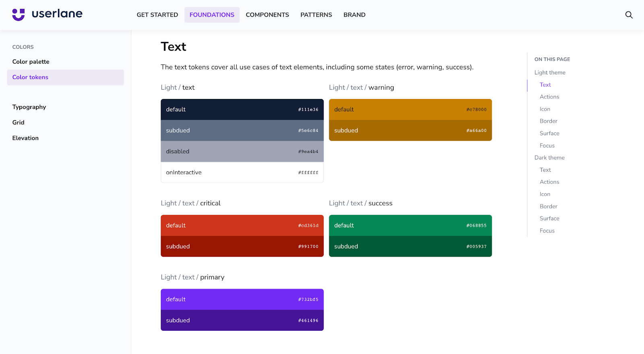Viewport: 644px width, 354px height.
Task: Open the search icon
Action: pos(629,15)
